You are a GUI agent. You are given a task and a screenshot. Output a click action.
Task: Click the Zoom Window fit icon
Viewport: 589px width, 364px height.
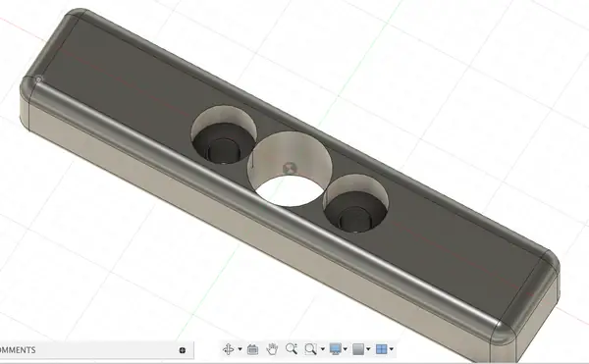point(310,349)
